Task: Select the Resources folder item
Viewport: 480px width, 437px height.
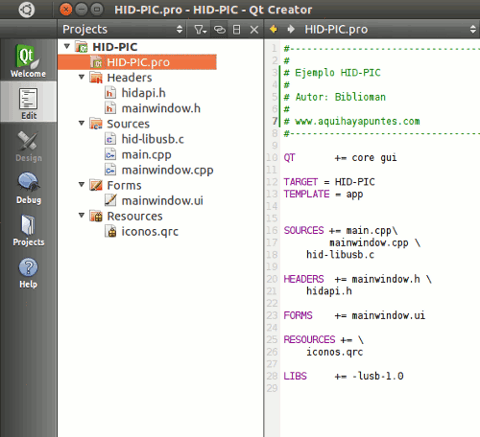Action: coord(135,216)
